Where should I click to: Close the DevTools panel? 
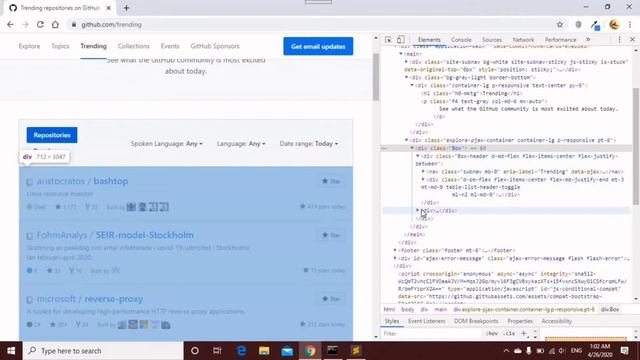(x=632, y=40)
